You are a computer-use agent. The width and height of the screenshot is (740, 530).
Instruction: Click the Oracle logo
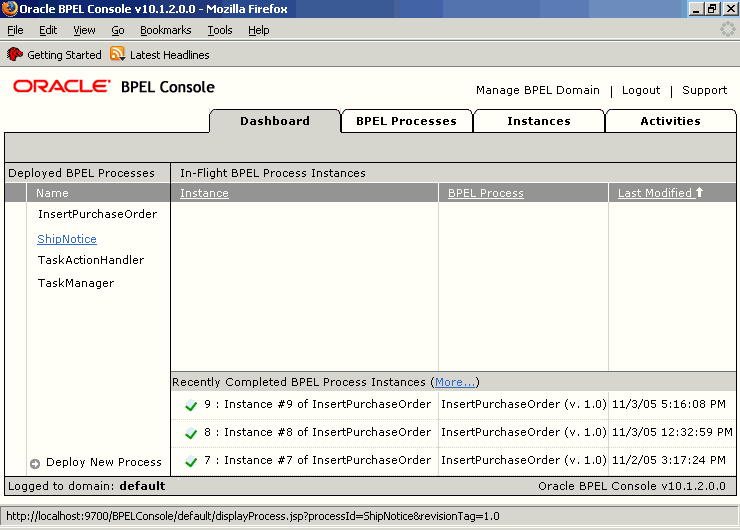[61, 87]
